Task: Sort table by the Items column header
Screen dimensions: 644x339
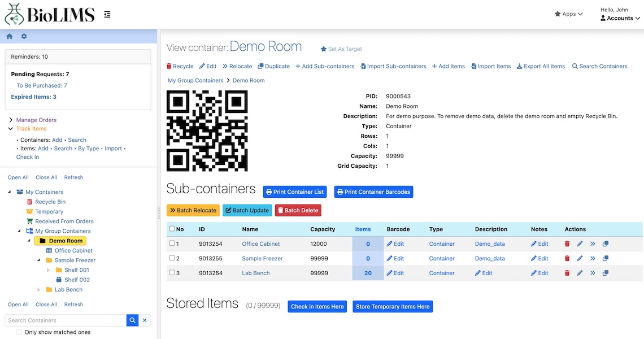Action: (363, 229)
